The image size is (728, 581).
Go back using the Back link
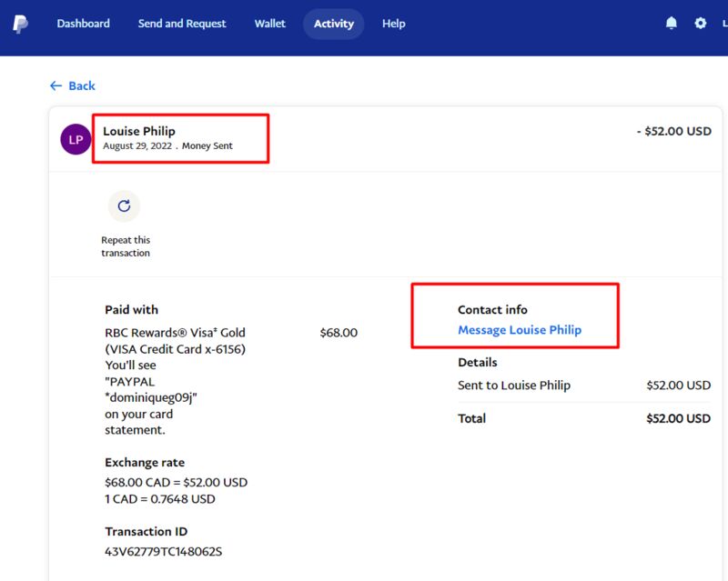point(73,85)
